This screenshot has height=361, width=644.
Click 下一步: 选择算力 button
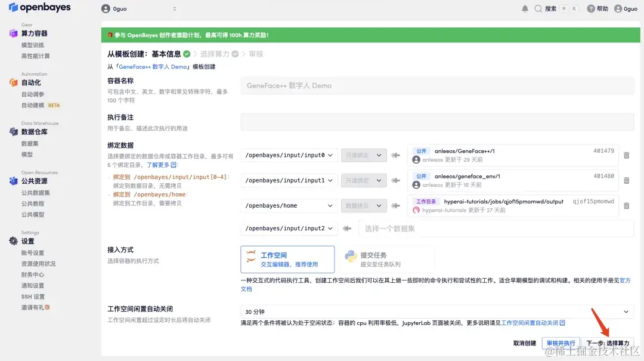608,343
